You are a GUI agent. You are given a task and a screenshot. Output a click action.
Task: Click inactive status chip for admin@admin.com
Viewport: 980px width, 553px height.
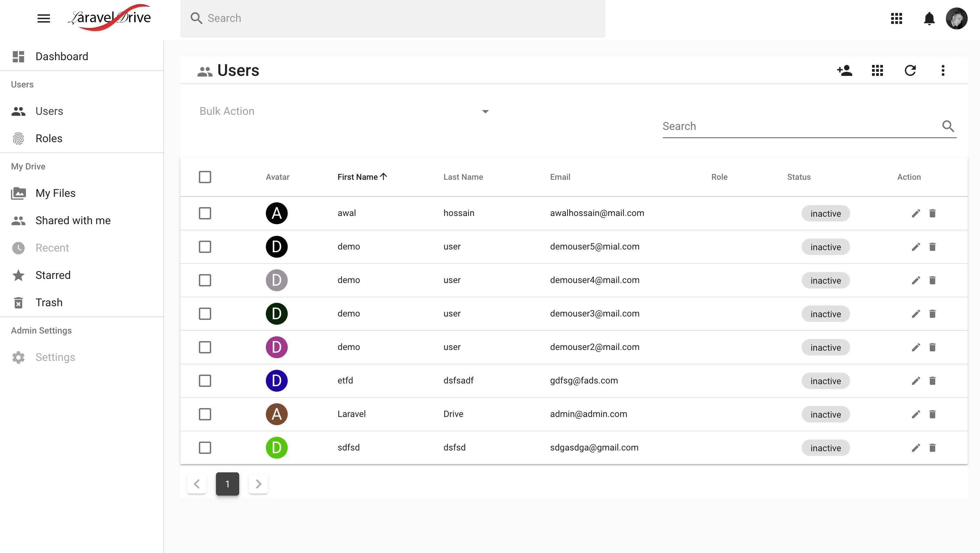pos(826,415)
